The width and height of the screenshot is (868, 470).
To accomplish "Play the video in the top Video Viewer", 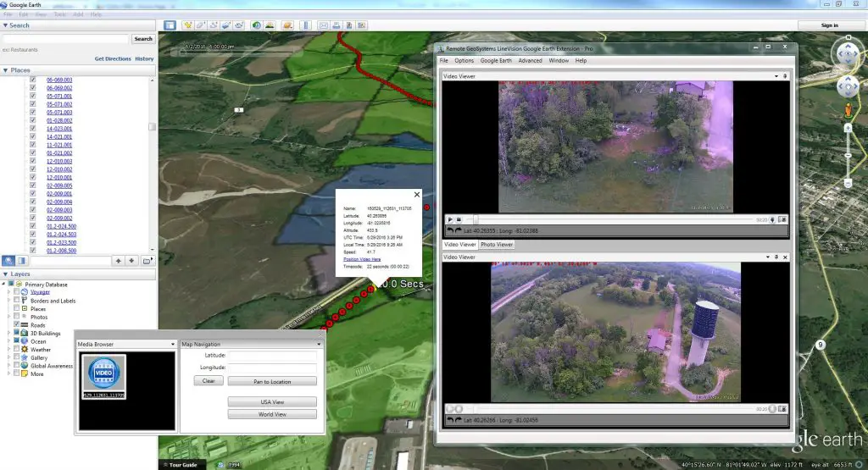I will [450, 219].
